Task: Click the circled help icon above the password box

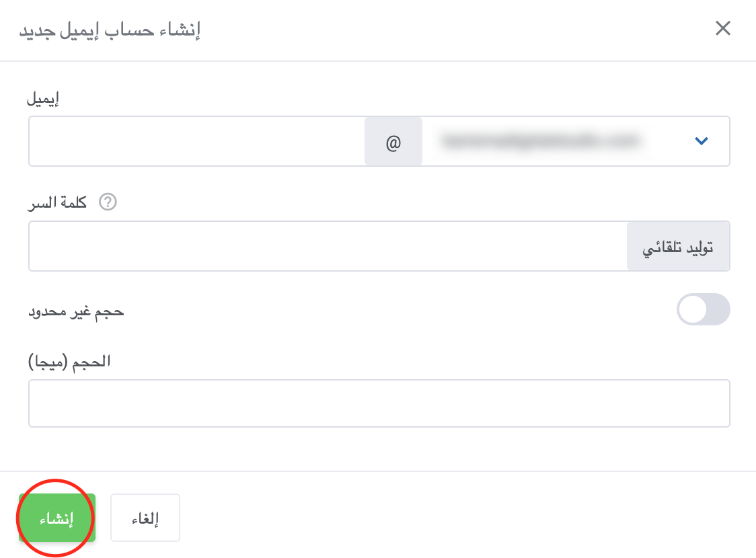Action: pos(108,200)
